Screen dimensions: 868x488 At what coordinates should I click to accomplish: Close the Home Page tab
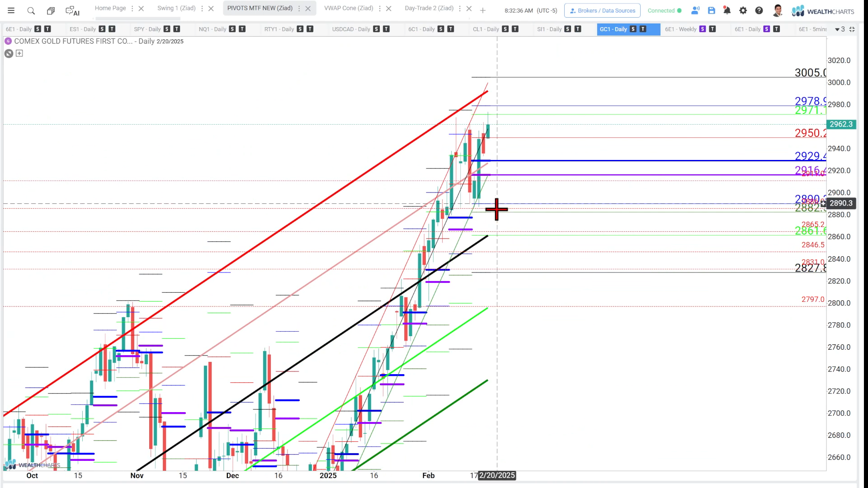(x=141, y=8)
